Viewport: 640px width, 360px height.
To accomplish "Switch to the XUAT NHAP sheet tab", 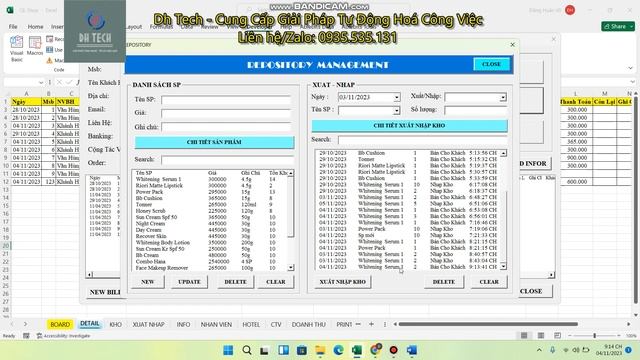I will click(149, 324).
